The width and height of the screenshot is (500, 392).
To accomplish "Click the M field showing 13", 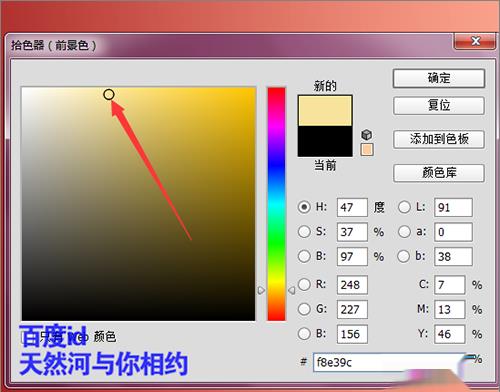I will [x=449, y=309].
